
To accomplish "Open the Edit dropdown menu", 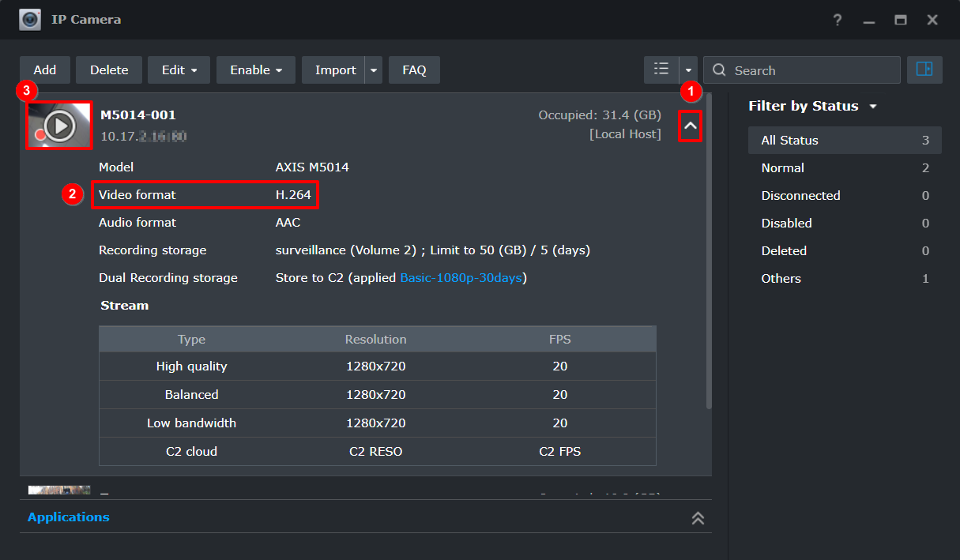I will point(179,70).
